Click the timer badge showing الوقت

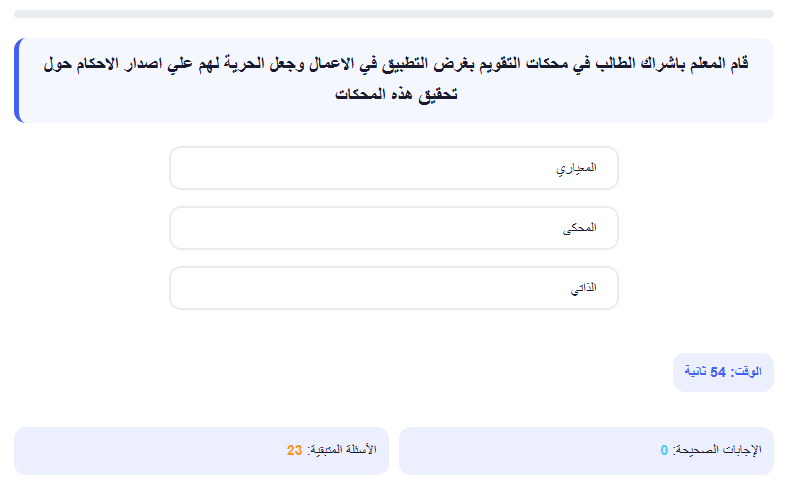tap(723, 372)
